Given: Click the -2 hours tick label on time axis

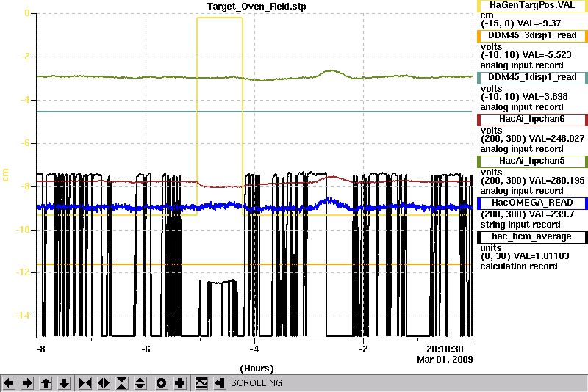Looking at the screenshot, I should coord(363,349).
